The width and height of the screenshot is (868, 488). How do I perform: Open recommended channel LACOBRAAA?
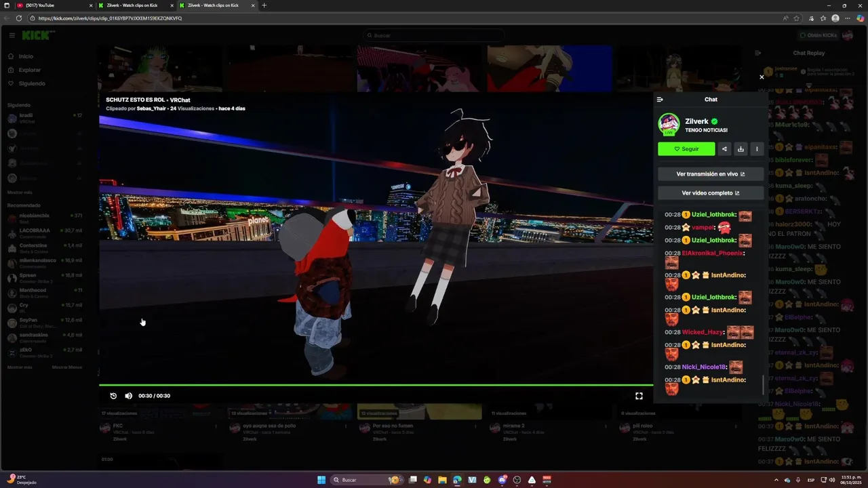(x=45, y=233)
